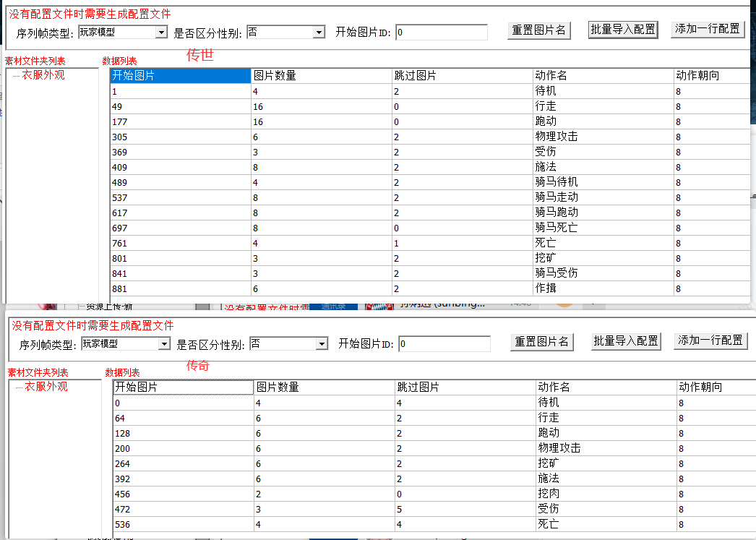Click 待机 action cell in upper window
Viewport: 756px width, 540px height.
click(x=603, y=91)
